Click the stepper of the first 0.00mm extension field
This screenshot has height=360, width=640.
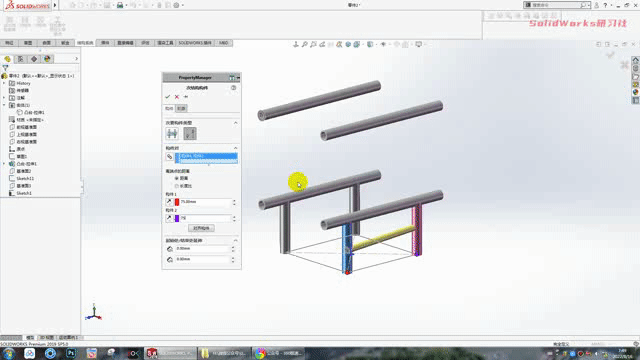coord(233,249)
